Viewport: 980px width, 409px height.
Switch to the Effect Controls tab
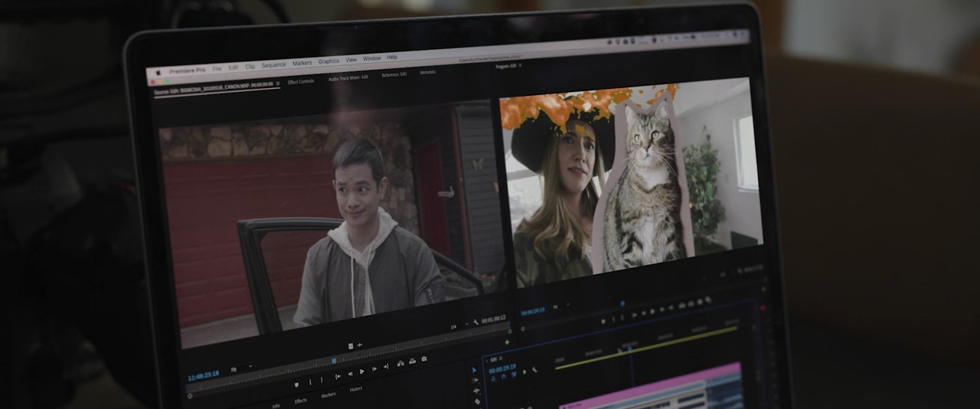coord(301,81)
